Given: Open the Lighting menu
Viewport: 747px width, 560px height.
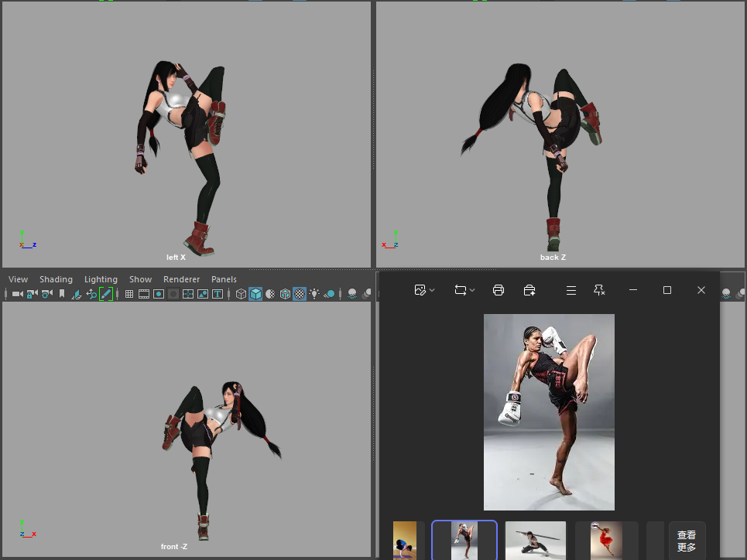Looking at the screenshot, I should 101,279.
